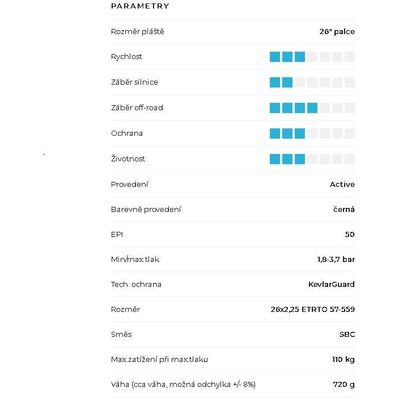This screenshot has height=400, width=400.
Task: Select the 1,8-3,7 bar pressure value
Action: (x=336, y=259)
